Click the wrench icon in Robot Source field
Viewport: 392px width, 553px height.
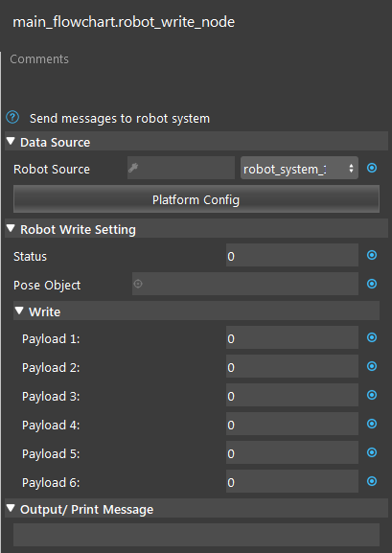[x=133, y=169]
